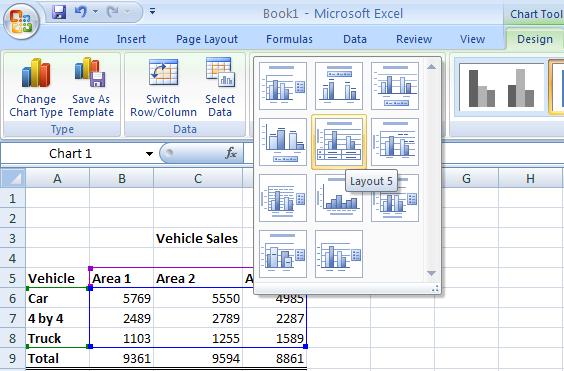The height and width of the screenshot is (371, 564).
Task: Click cell containing 9361
Action: point(122,358)
